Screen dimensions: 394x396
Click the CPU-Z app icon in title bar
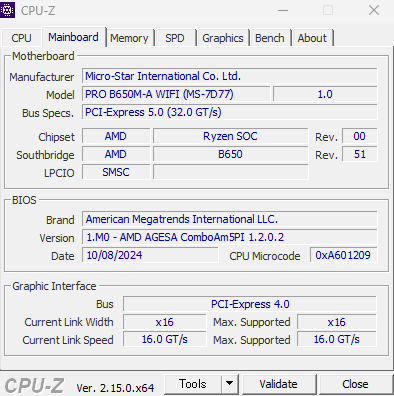click(x=7, y=10)
